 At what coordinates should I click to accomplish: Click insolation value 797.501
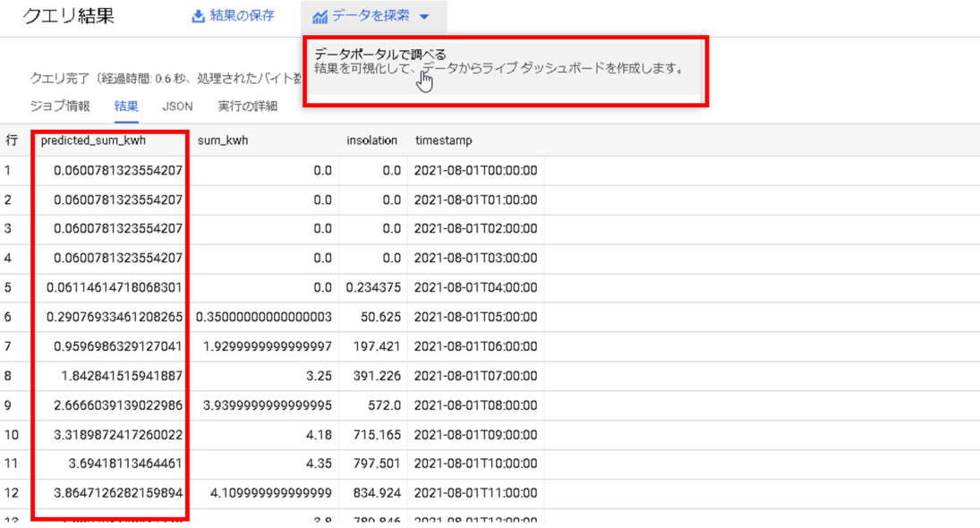377,464
